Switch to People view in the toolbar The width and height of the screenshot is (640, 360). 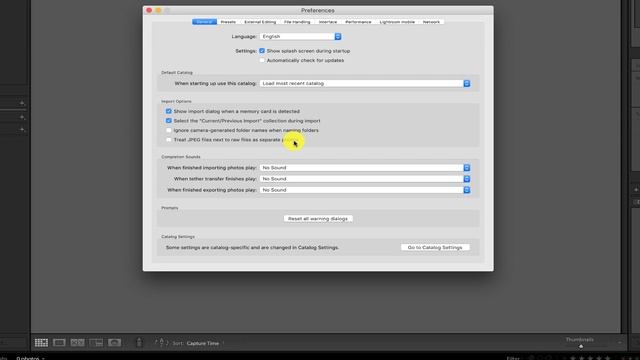click(114, 342)
